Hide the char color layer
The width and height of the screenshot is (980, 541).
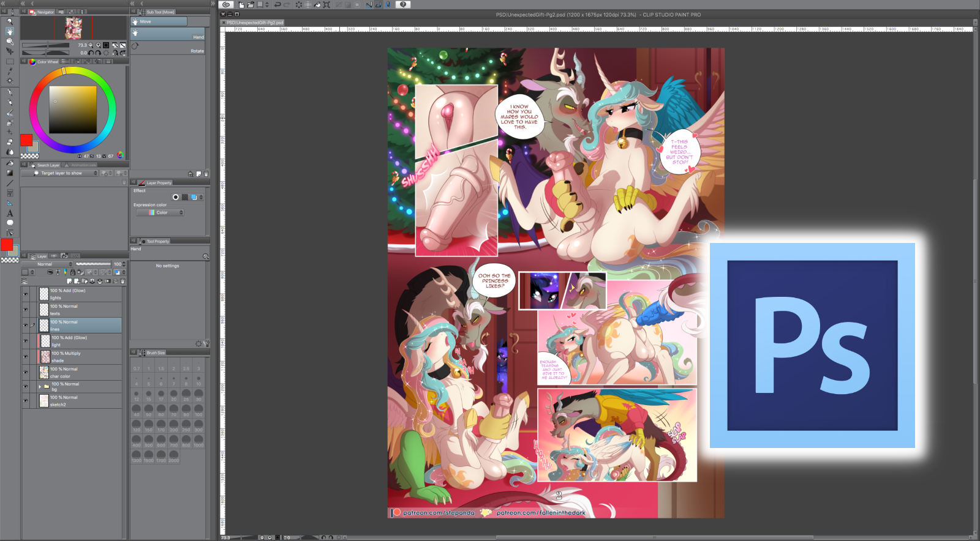pos(26,372)
